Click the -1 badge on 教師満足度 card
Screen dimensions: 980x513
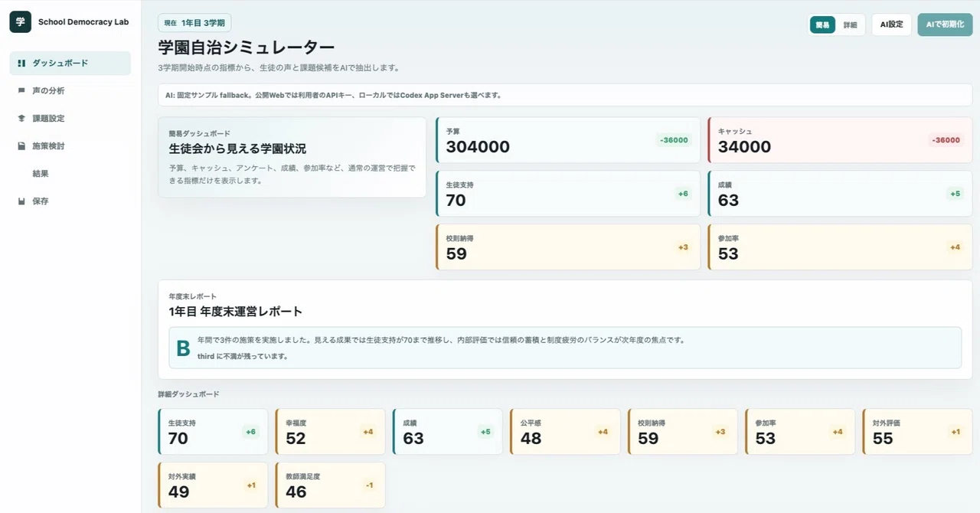click(x=369, y=485)
